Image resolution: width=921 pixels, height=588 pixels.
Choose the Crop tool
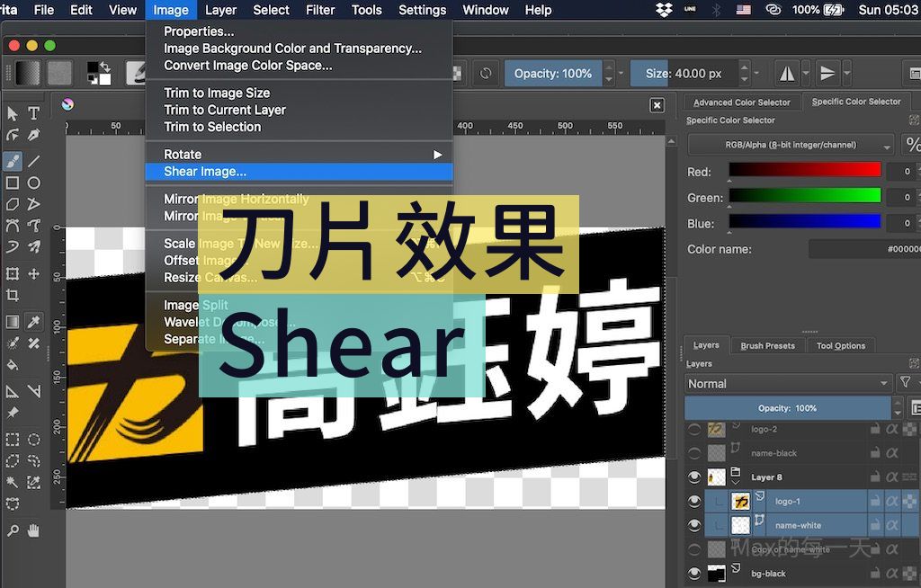13,295
